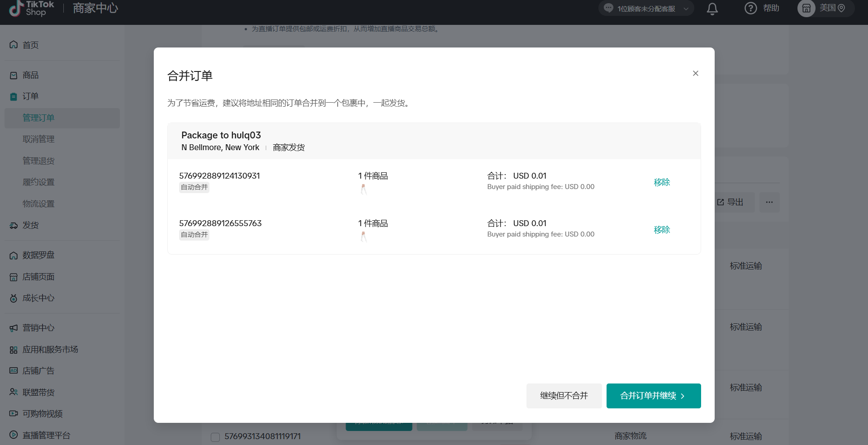The image size is (868, 445).
Task: Expand the 订单 sidebar section
Action: pos(30,96)
